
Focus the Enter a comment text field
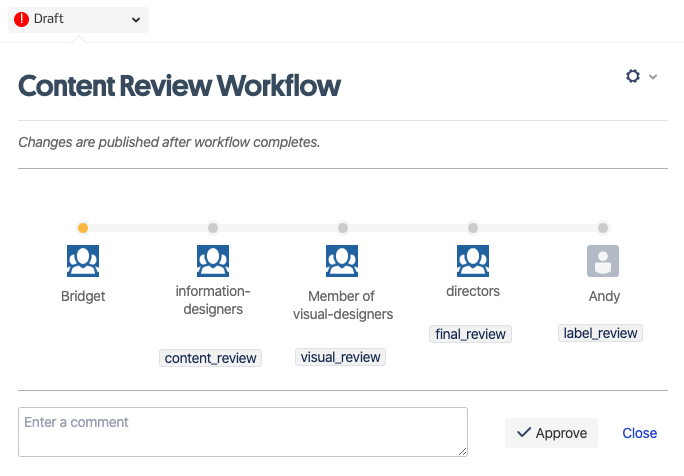tap(243, 432)
